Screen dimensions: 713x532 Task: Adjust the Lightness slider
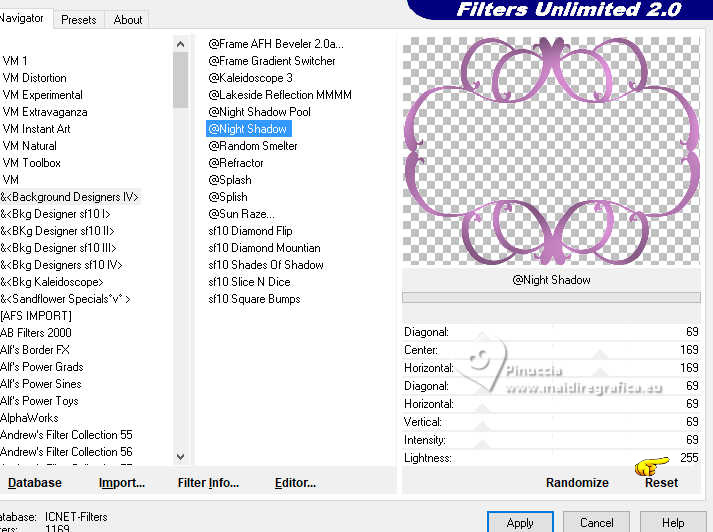pos(551,458)
